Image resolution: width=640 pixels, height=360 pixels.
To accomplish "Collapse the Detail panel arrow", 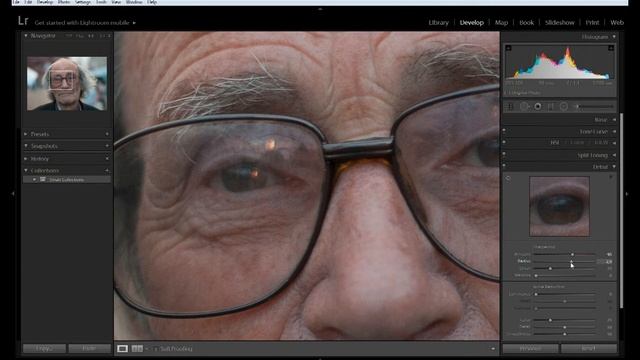I will point(614,167).
